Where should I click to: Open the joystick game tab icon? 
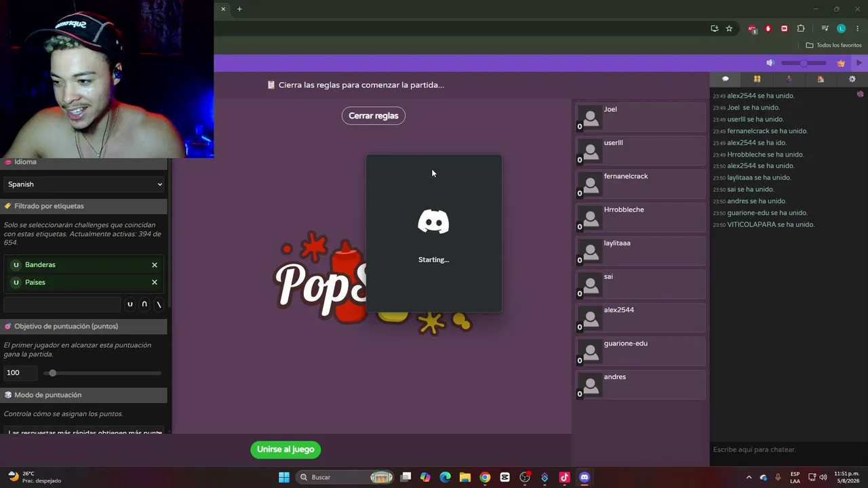[789, 79]
